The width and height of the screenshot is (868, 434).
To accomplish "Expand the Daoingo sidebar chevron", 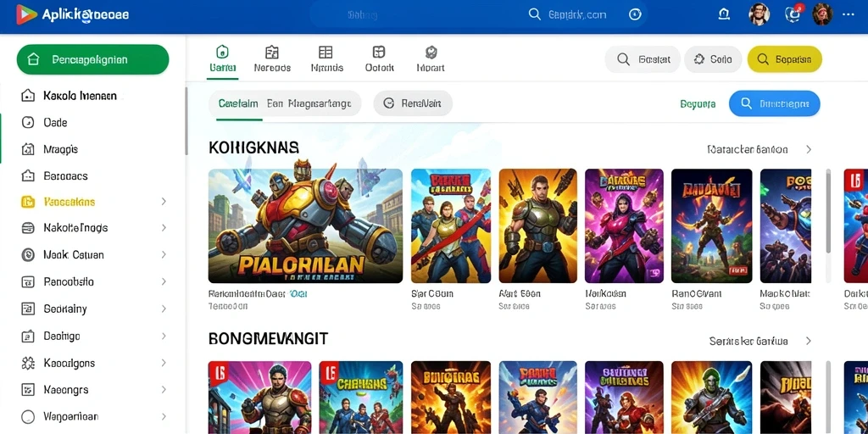I will click(164, 336).
